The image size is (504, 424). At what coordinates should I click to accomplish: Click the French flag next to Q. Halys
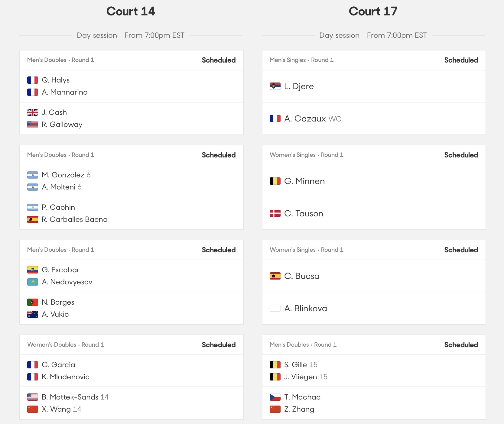33,80
